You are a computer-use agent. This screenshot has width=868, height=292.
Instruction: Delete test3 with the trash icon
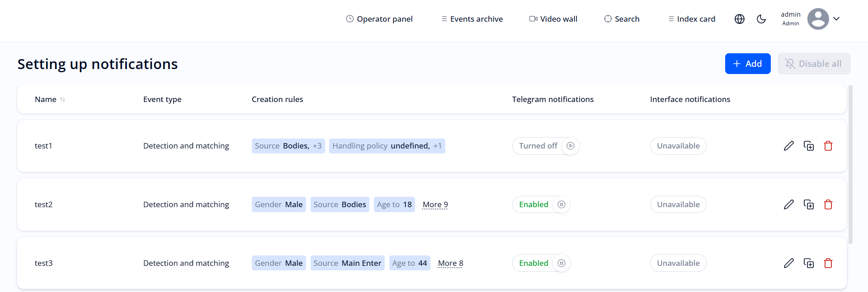tap(829, 263)
